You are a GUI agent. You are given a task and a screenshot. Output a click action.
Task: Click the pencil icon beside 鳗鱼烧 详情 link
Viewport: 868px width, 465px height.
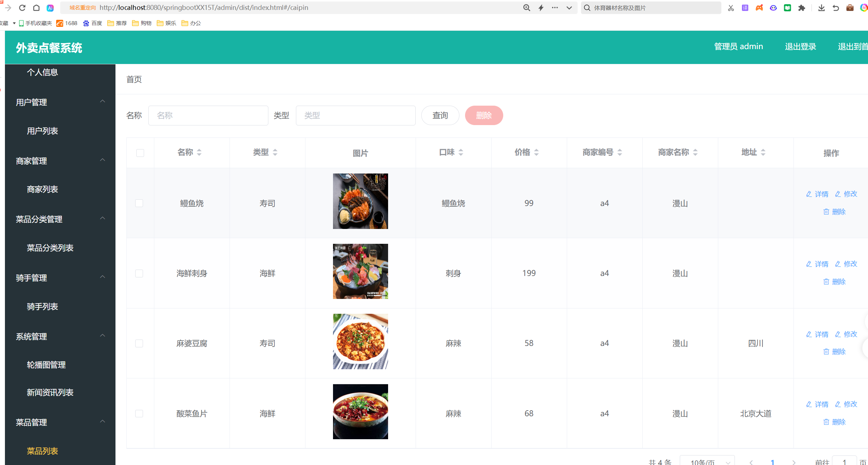809,194
